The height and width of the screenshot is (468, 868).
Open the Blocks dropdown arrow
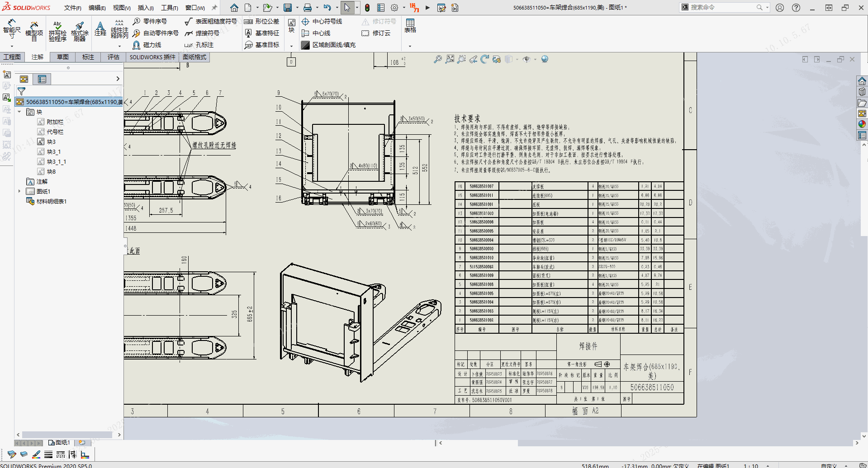tap(292, 46)
